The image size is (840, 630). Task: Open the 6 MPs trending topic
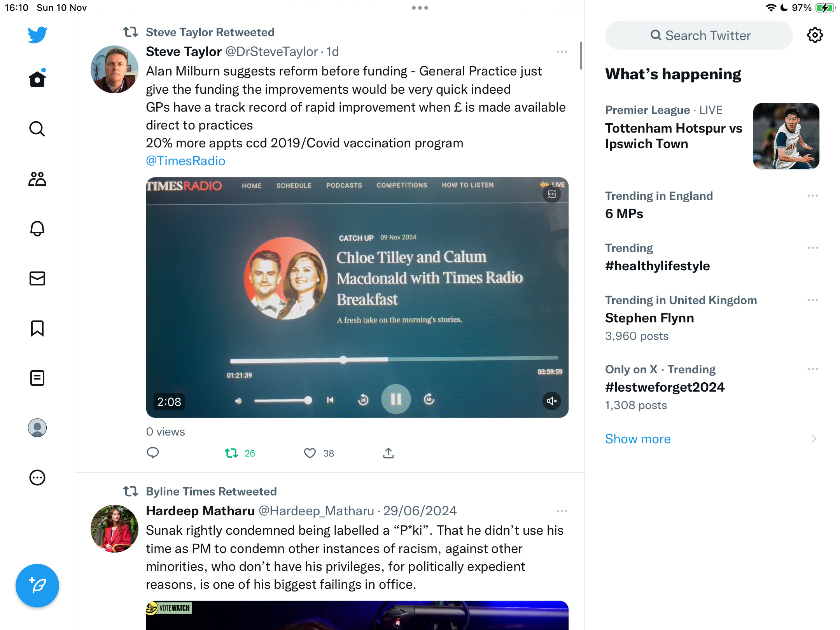click(624, 214)
